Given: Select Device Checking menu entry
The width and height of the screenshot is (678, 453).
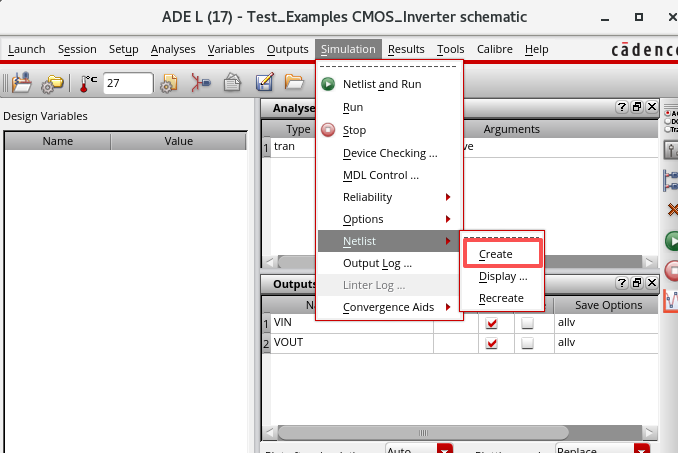Looking at the screenshot, I should click(390, 153).
